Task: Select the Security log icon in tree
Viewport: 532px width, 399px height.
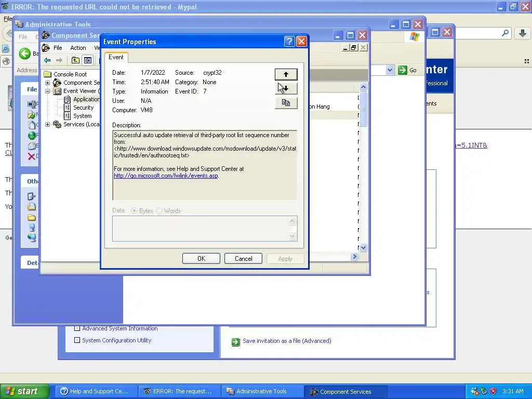Action: click(67, 108)
